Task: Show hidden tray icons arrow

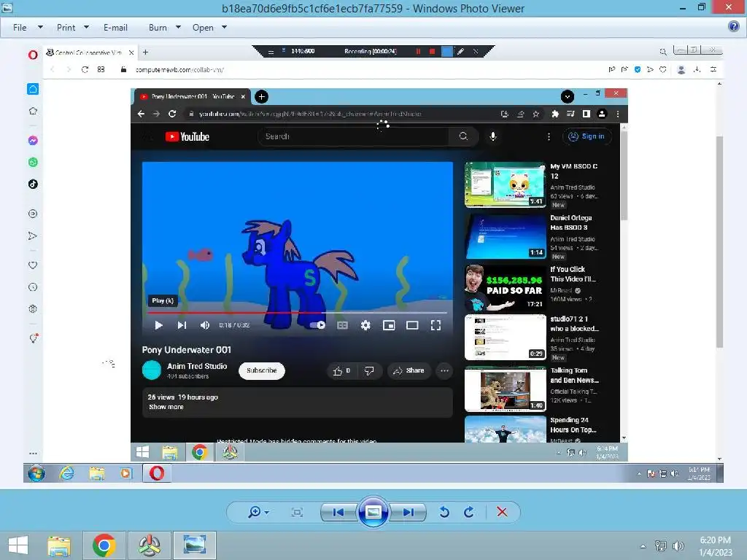Action: (643, 546)
